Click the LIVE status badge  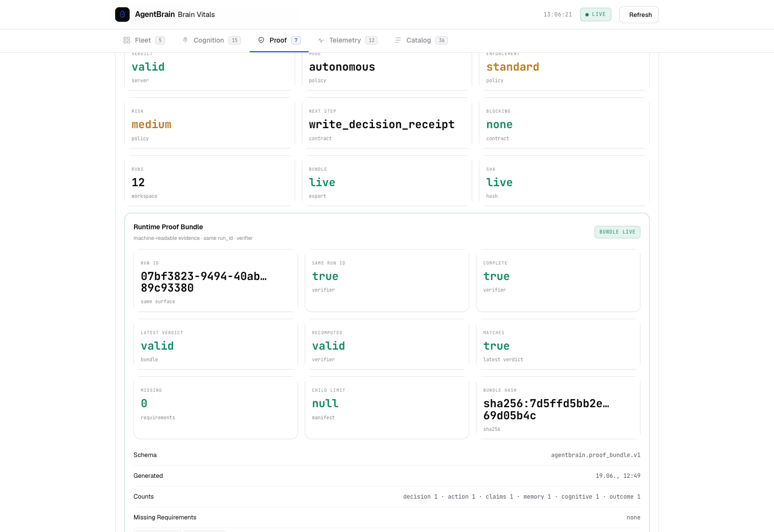pyautogui.click(x=595, y=15)
